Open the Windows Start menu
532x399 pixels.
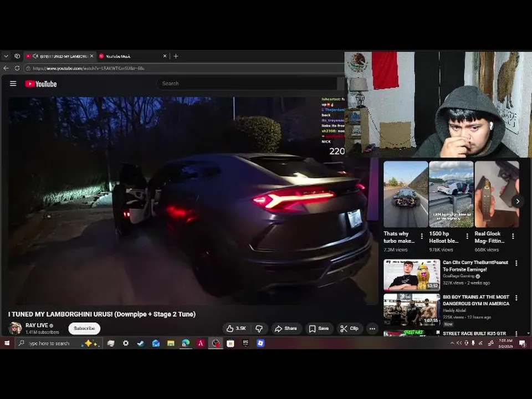coord(7,344)
